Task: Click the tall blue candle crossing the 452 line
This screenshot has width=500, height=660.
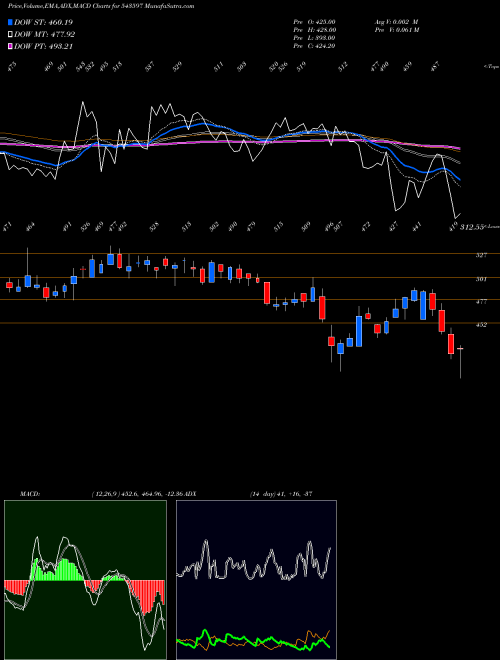Action: (359, 331)
